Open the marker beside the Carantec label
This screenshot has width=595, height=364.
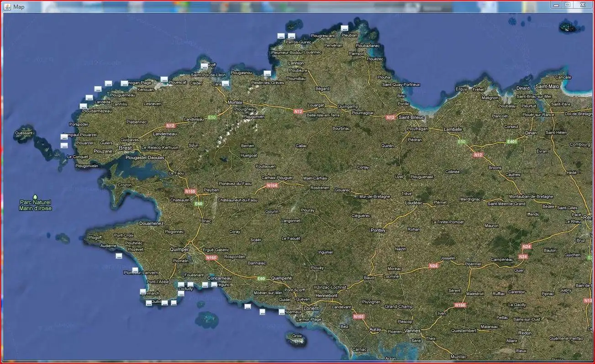226,83
